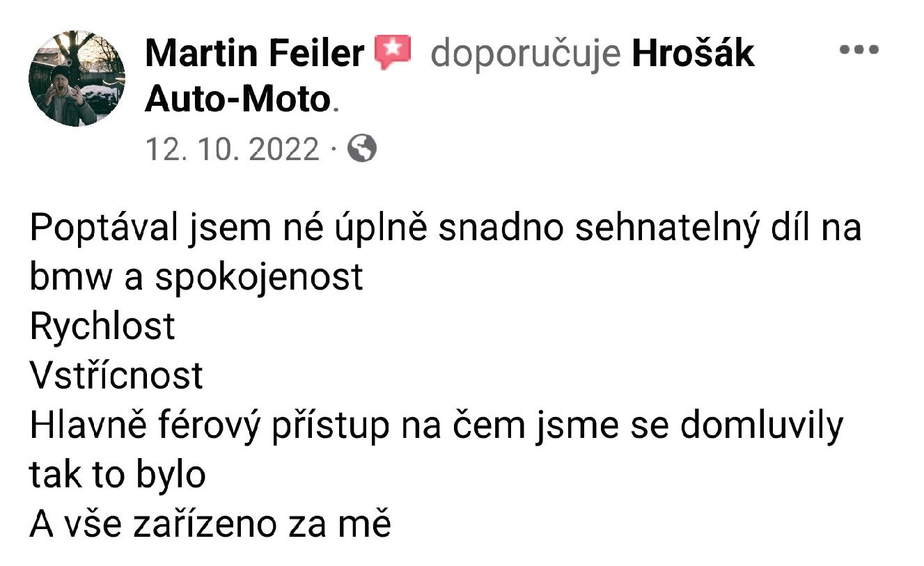Click the Hlavně férový přístup text

(209, 425)
